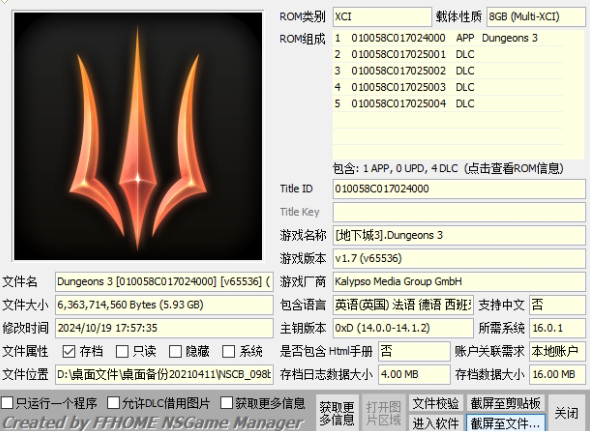The image size is (590, 431).
Task: Click the Title ID field 010058C017024000
Action: pyautogui.click(x=459, y=189)
